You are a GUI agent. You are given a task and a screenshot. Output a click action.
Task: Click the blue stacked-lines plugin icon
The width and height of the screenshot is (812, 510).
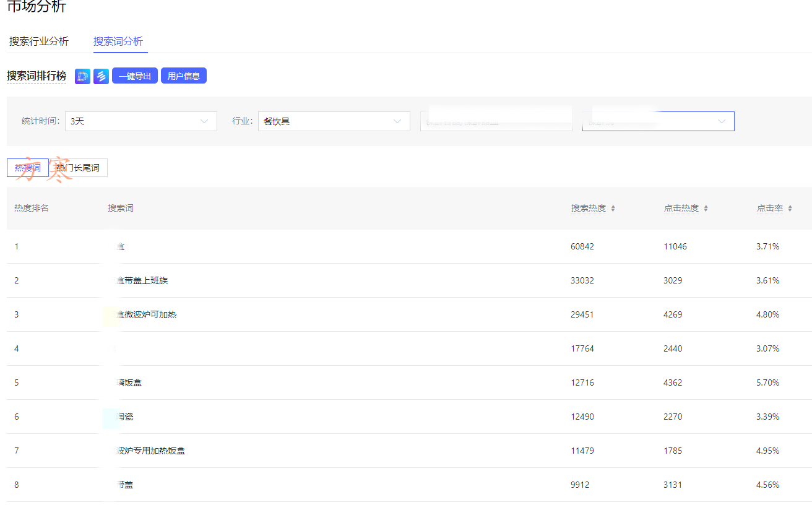101,76
